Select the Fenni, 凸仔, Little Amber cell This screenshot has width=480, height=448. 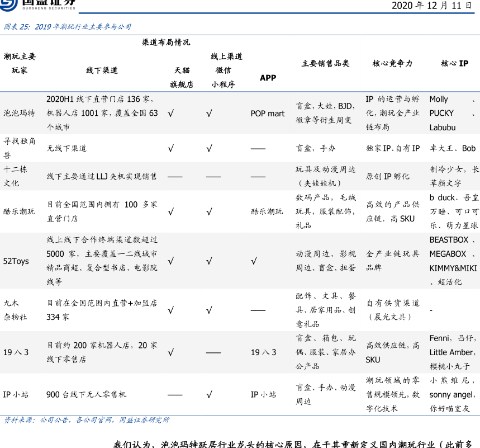(453, 352)
